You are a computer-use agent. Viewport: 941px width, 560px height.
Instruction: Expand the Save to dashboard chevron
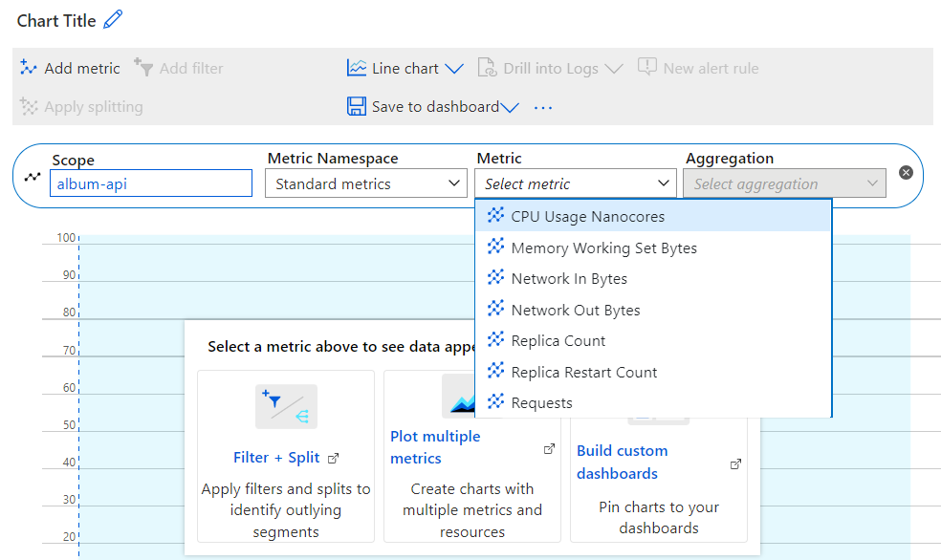coord(510,107)
